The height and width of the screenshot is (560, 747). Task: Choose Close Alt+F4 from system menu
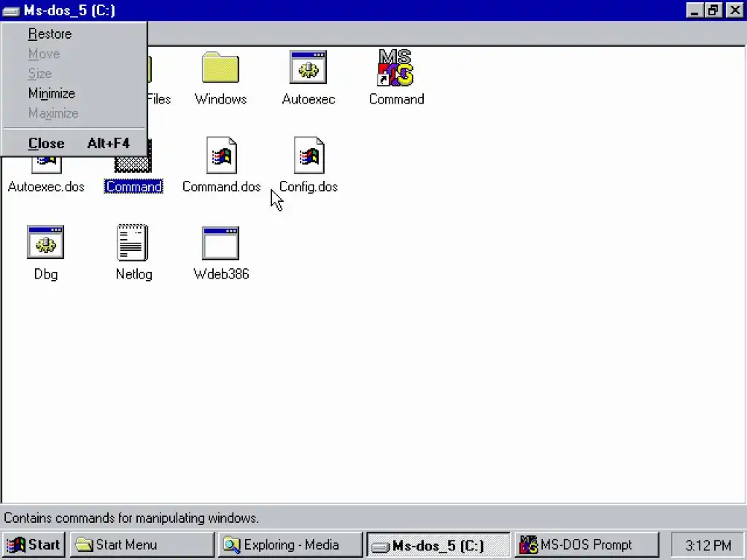tap(74, 144)
